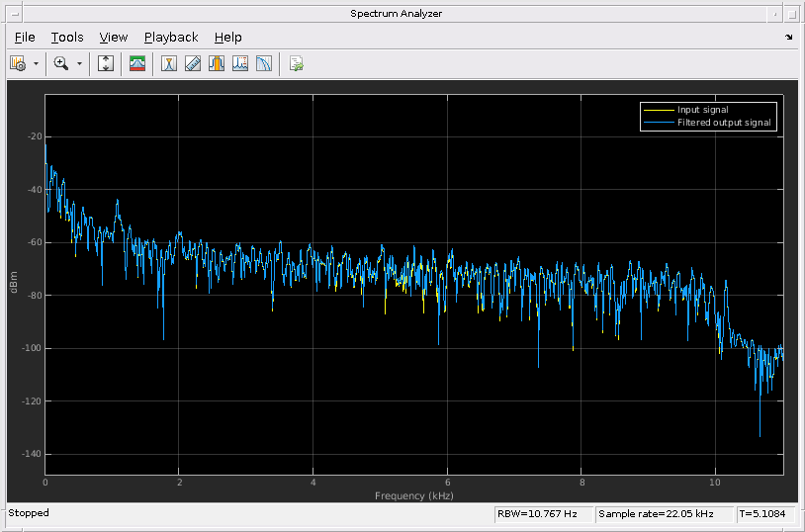805x532 pixels.
Task: Expand dropdown arrow beside configuration icon
Action: (37, 63)
